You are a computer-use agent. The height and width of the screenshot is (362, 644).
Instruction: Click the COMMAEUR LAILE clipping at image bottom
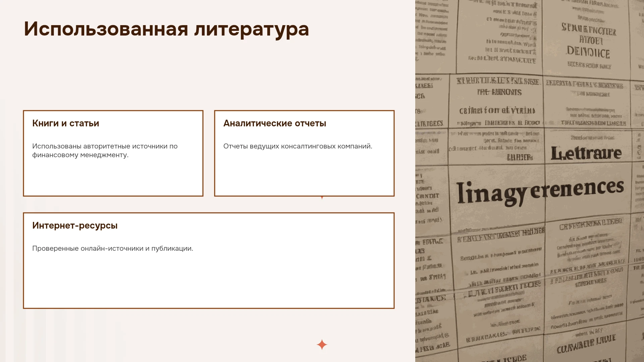(x=586, y=344)
